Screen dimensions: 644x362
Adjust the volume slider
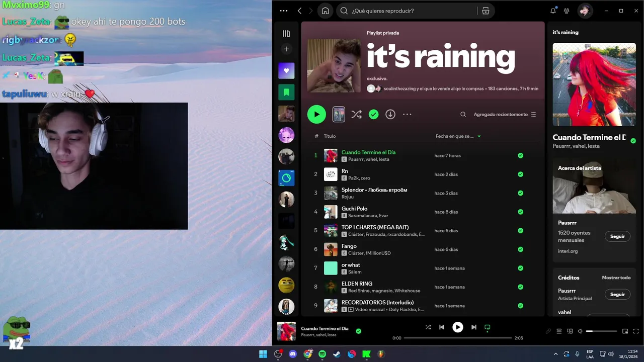pos(601,331)
